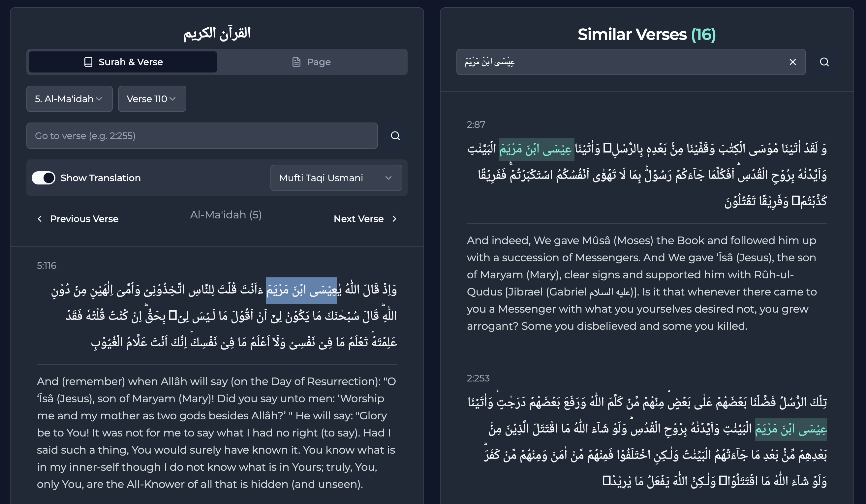Click the Next Verse button
This screenshot has height=504, width=866.
[359, 219]
